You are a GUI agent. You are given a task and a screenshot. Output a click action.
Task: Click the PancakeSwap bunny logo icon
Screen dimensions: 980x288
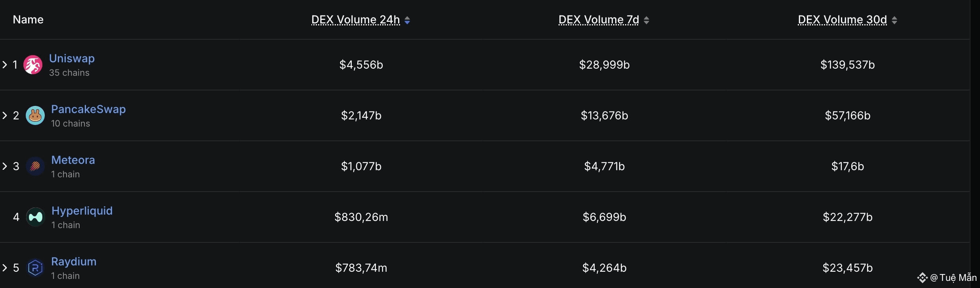(35, 115)
